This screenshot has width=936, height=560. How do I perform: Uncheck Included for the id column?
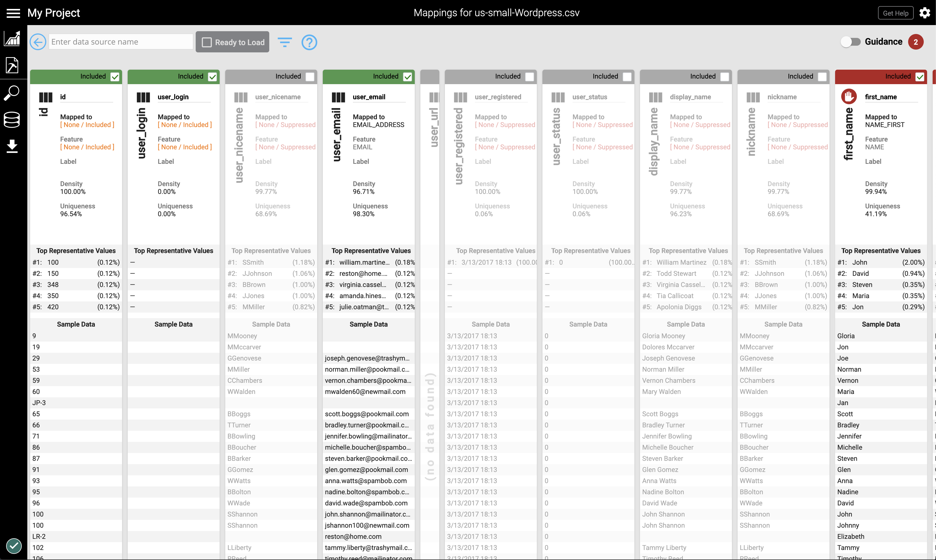115,77
